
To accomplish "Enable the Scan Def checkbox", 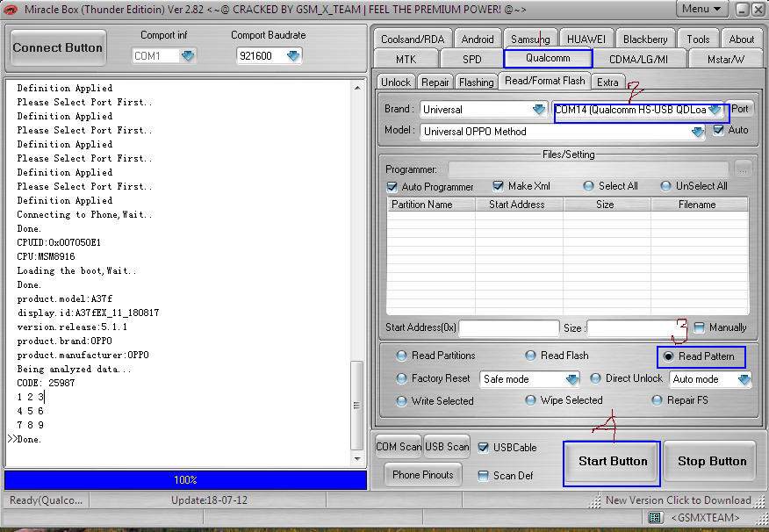I will 483,476.
